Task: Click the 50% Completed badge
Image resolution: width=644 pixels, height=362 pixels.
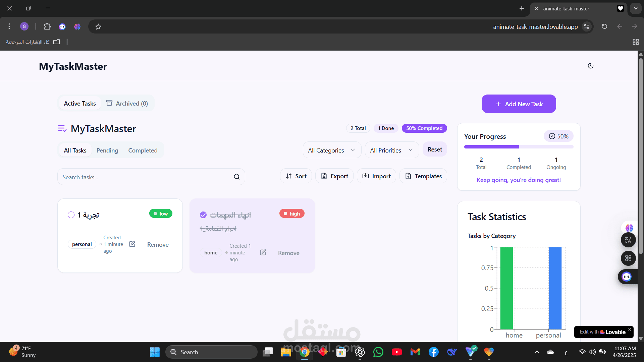Action: tap(424, 128)
